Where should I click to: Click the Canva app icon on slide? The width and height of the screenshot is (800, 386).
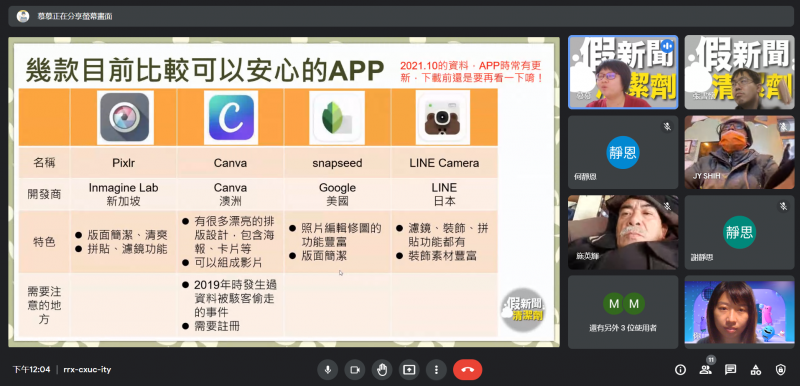231,117
